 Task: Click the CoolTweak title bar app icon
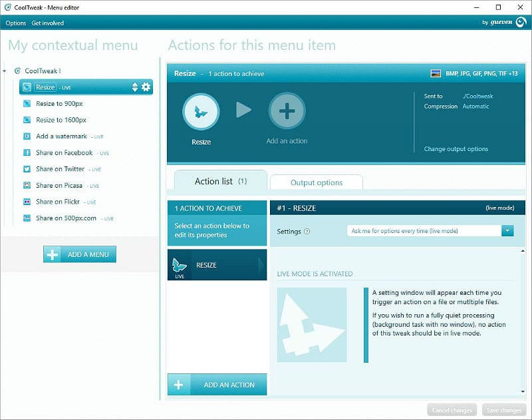pyautogui.click(x=7, y=7)
